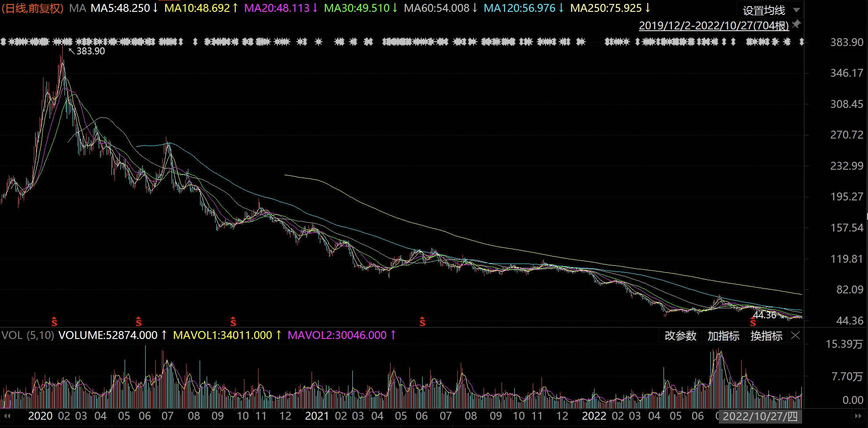
Task: Open the 设置均线 dropdown
Action: pyautogui.click(x=771, y=10)
